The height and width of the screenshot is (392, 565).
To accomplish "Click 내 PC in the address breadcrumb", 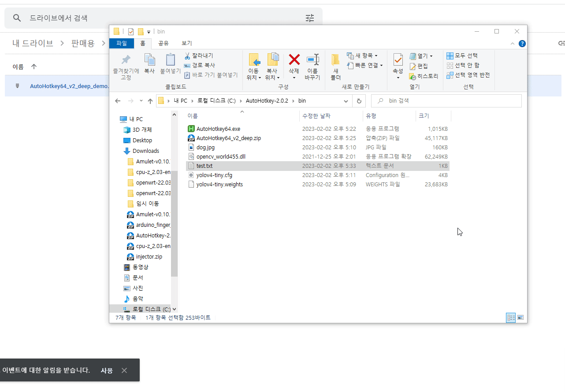I will pyautogui.click(x=181, y=101).
